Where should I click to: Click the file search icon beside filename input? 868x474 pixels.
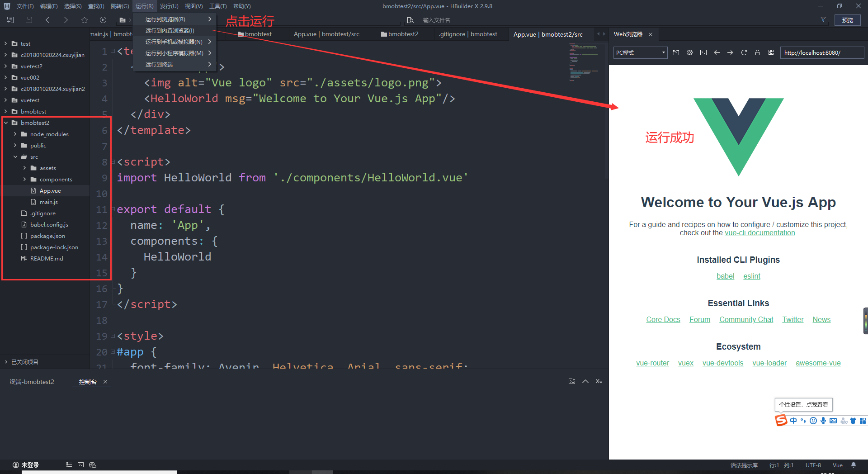pyautogui.click(x=410, y=20)
